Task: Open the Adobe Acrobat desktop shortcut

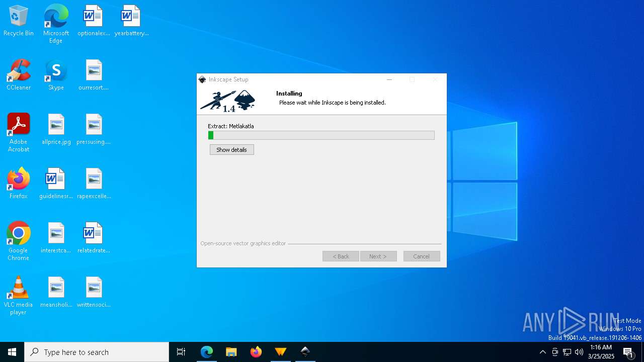Action: (x=19, y=133)
